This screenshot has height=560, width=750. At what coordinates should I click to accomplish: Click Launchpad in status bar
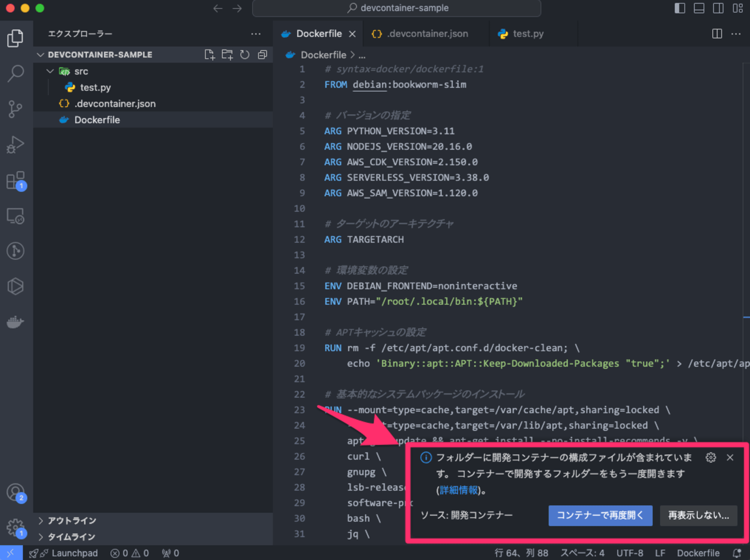(x=63, y=553)
